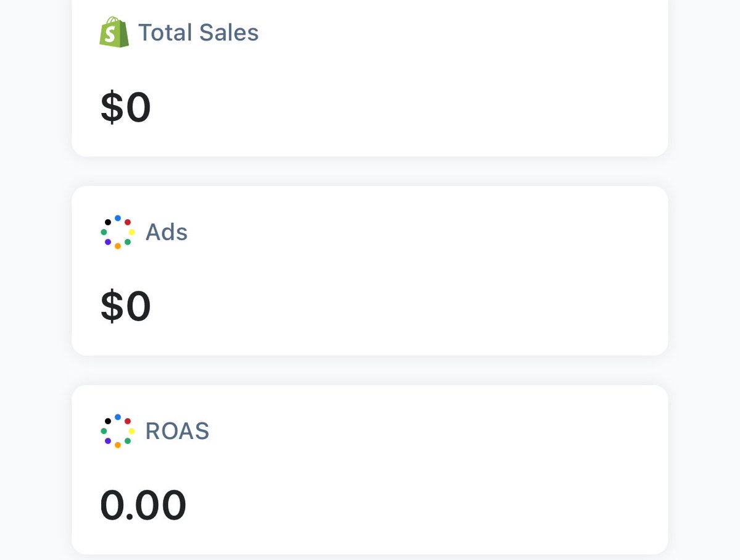This screenshot has width=740, height=560.
Task: Click the dotted circle icon beside ROAS
Action: pyautogui.click(x=117, y=430)
